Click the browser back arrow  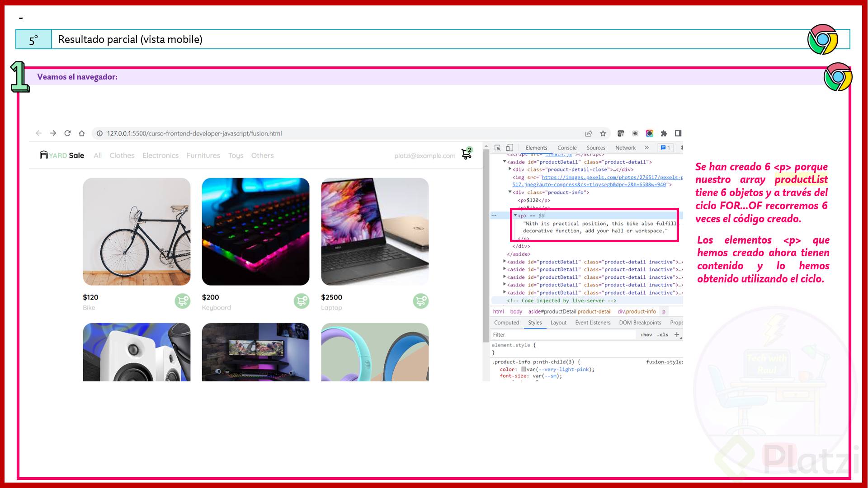[x=39, y=133]
